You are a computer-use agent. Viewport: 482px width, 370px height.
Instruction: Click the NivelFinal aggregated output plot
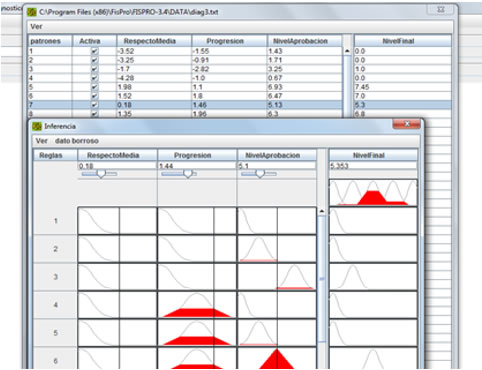[x=373, y=193]
